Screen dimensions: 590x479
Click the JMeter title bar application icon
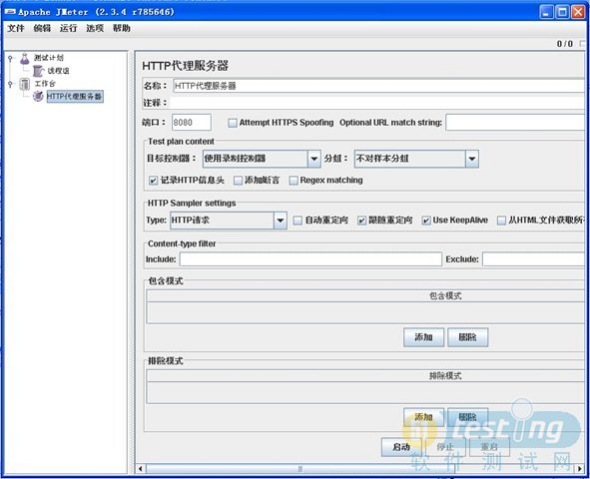point(10,12)
